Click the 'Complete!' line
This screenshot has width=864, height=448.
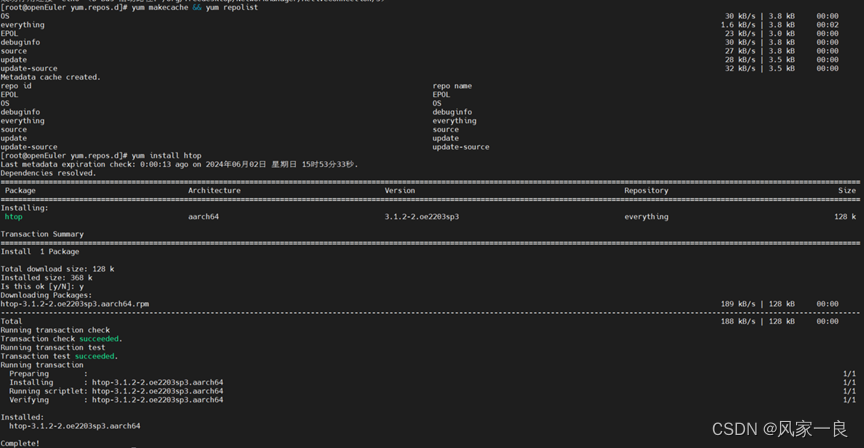(x=20, y=444)
